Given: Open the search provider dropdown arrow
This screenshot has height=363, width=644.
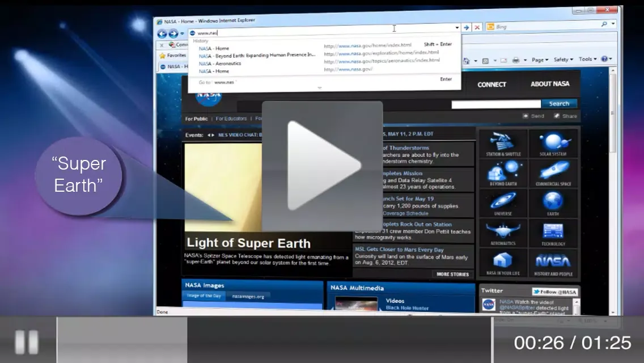Looking at the screenshot, I should pyautogui.click(x=613, y=24).
